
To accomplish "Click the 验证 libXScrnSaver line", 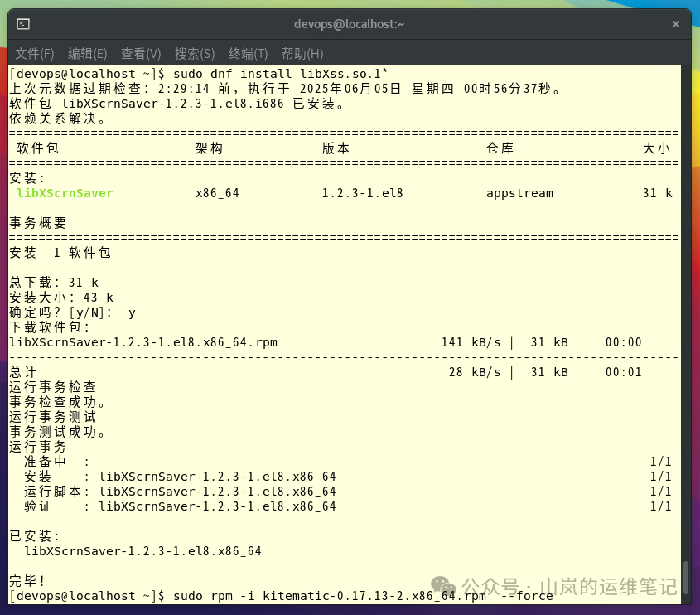I will pyautogui.click(x=347, y=506).
